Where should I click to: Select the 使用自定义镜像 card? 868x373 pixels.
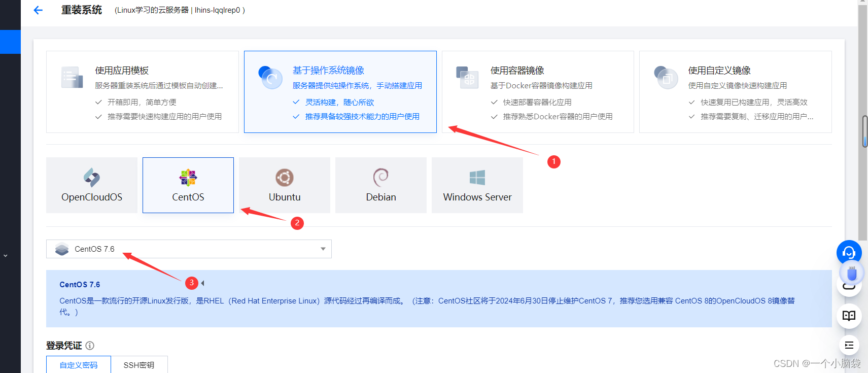[x=736, y=92]
